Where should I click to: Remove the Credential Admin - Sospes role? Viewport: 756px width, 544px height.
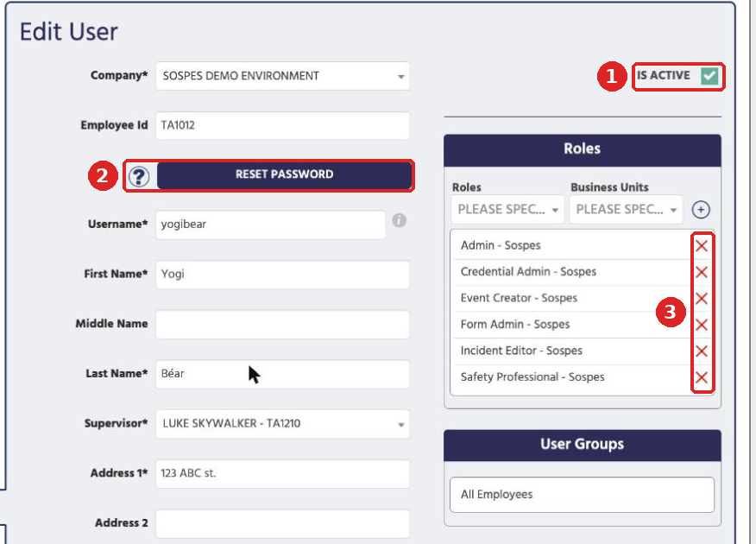(702, 272)
